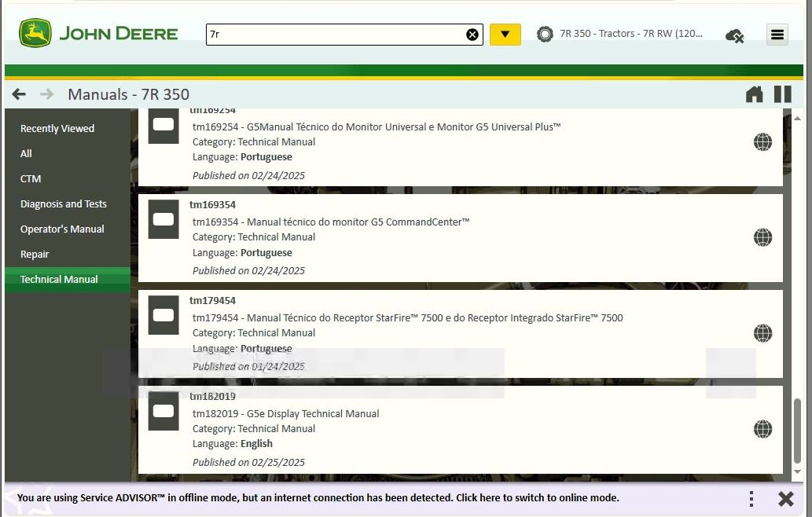This screenshot has width=812, height=517.
Task: Click 'Published on 02/25/2025' text
Action: [x=248, y=462]
